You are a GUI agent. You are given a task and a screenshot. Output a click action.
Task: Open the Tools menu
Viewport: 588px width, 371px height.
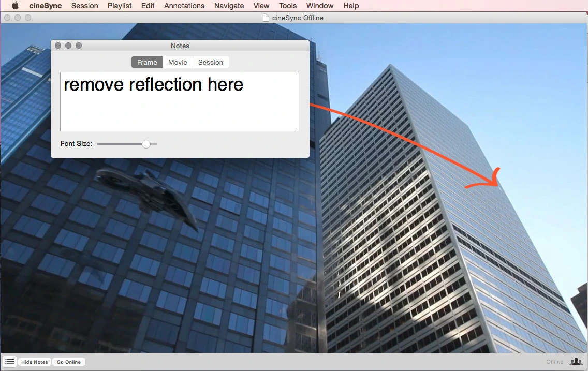(288, 6)
